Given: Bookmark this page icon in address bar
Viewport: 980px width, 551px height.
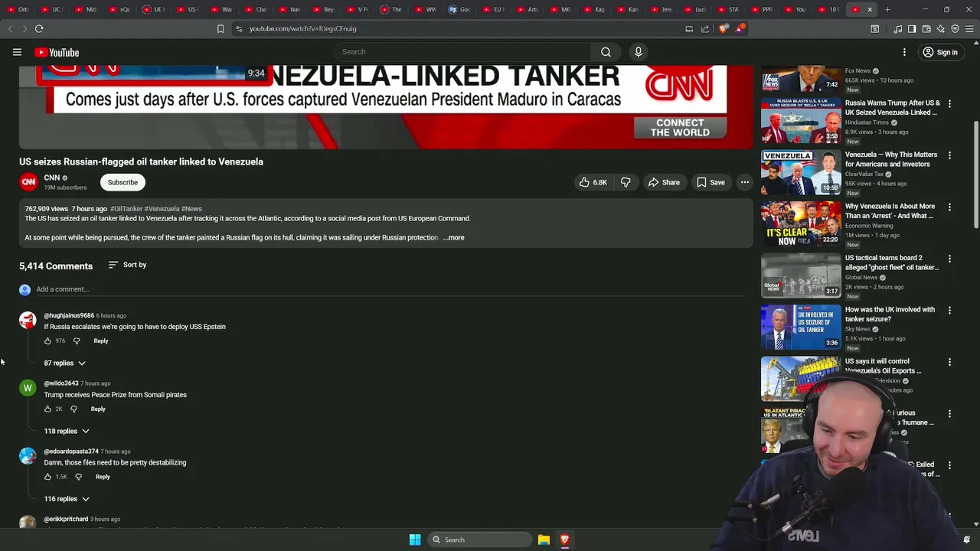Looking at the screenshot, I should pos(220,28).
